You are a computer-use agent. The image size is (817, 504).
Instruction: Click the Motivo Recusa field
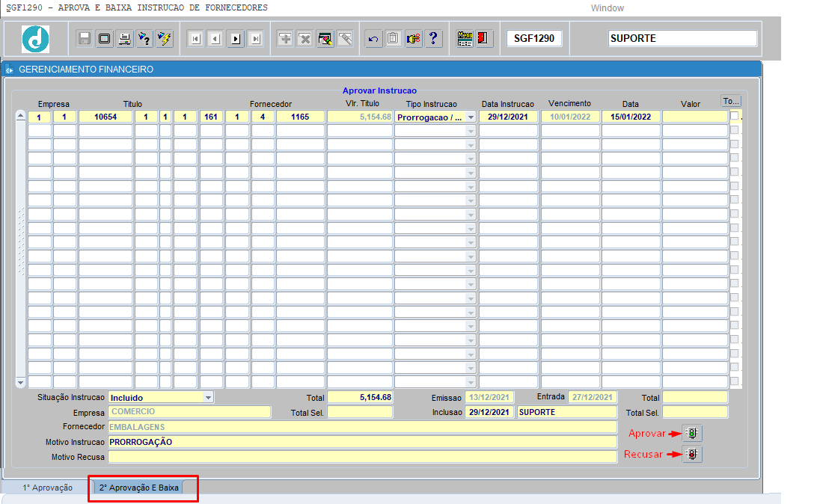(x=363, y=457)
